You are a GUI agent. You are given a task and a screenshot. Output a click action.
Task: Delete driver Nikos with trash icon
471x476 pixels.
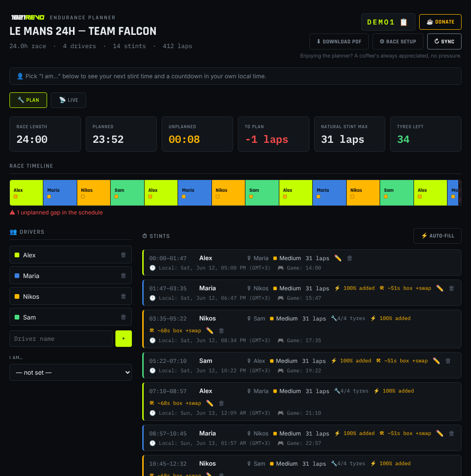[x=123, y=296]
